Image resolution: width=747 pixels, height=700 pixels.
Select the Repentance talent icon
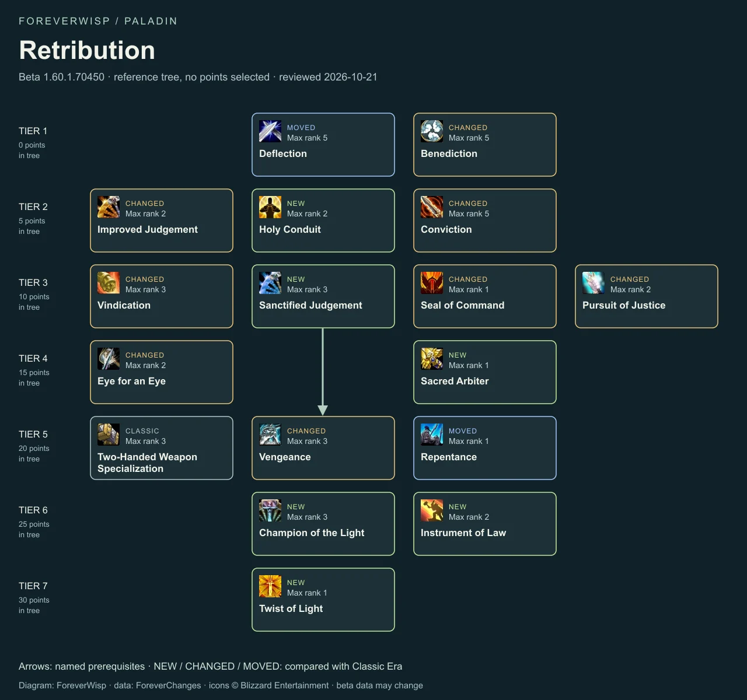coord(432,435)
